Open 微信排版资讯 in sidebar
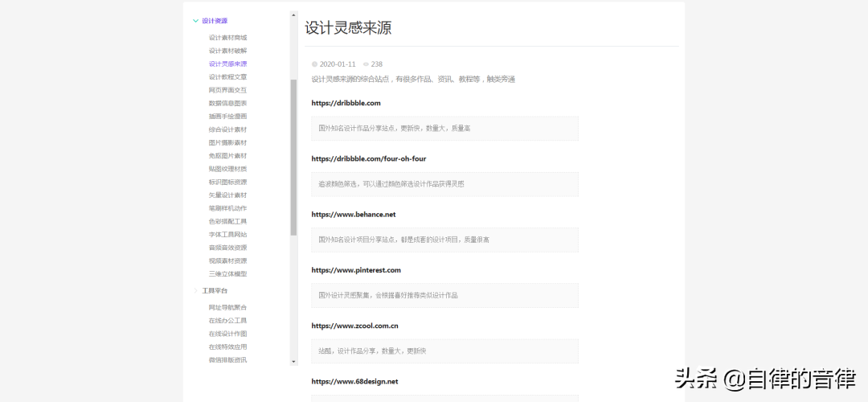 coord(228,360)
